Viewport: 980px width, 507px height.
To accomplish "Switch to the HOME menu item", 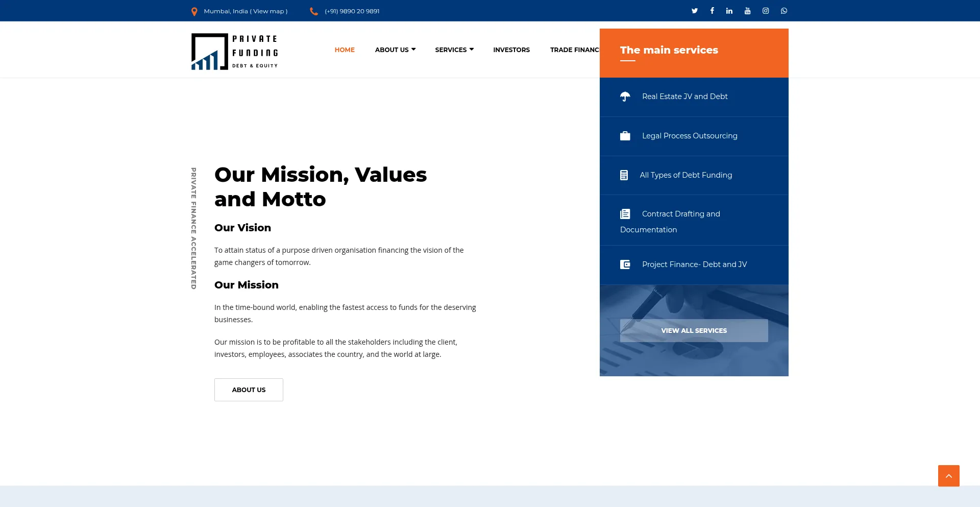I will (x=345, y=50).
